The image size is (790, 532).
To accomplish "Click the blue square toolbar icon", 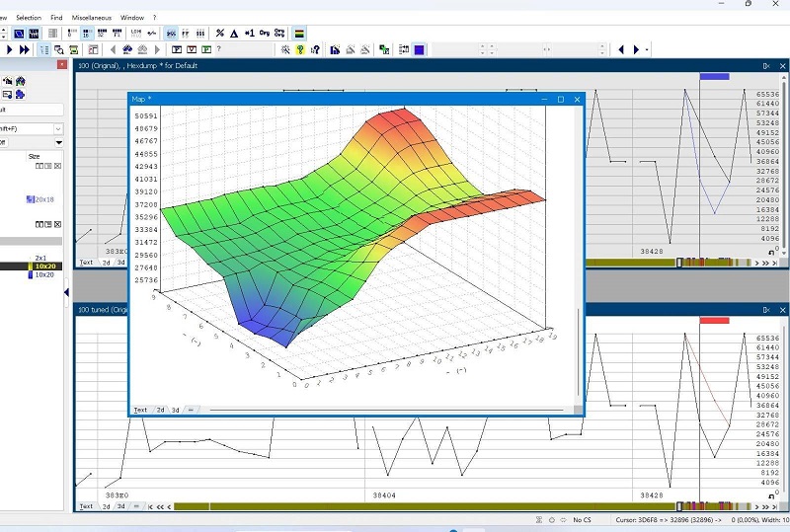I will pyautogui.click(x=419, y=49).
